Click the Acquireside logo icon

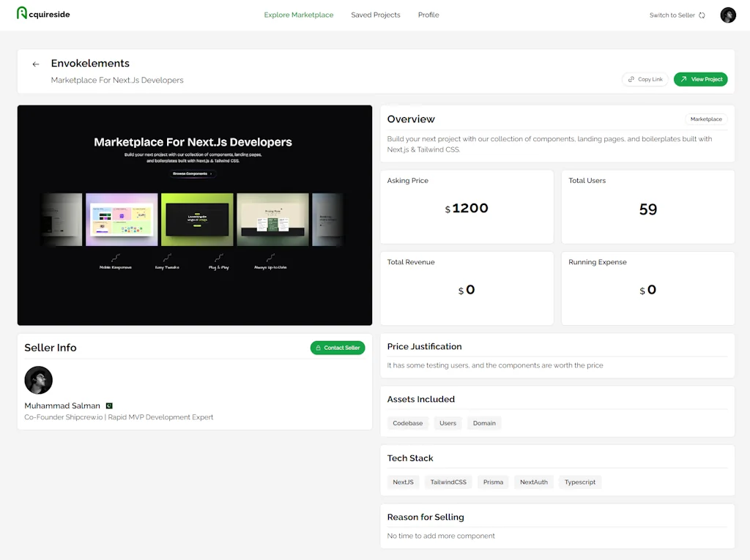(x=21, y=13)
